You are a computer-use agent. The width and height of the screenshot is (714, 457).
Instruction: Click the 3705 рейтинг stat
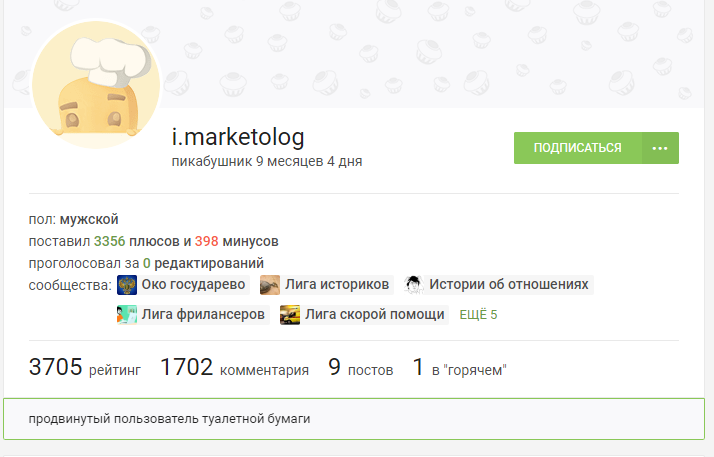[85, 369]
